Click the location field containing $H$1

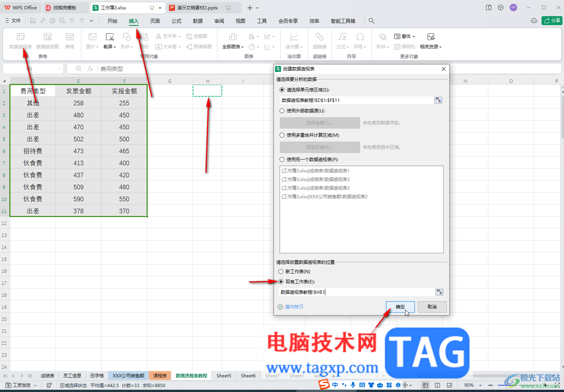click(357, 292)
